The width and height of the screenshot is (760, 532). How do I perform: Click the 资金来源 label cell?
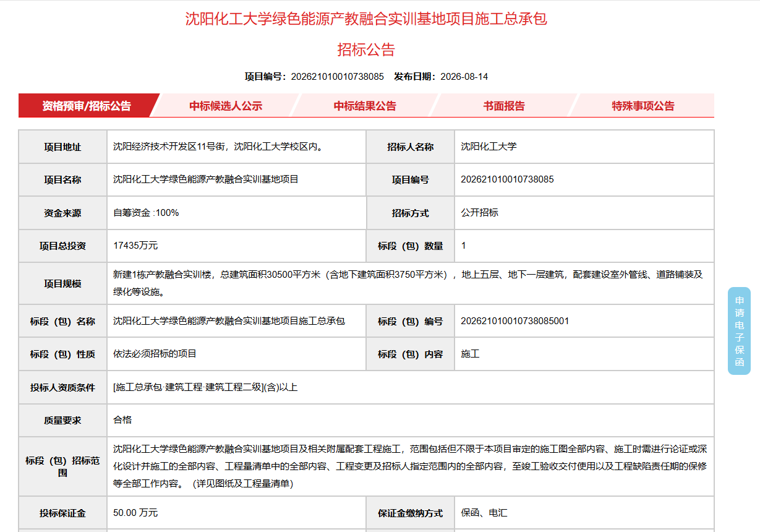(62, 213)
